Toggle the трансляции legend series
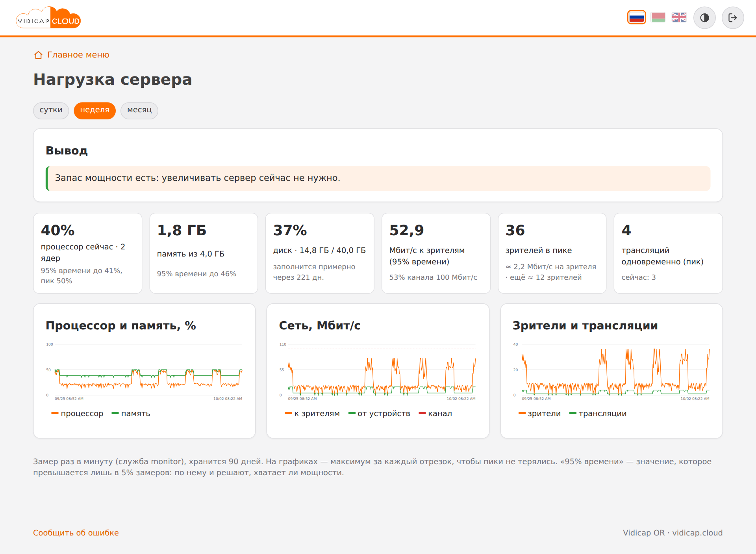Screen dimensions: 756x554 tap(598, 413)
